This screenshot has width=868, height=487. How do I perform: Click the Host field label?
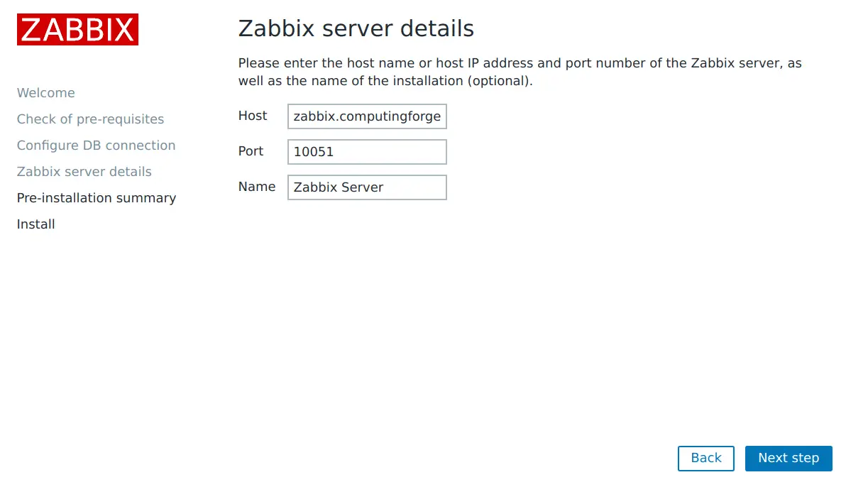(253, 116)
